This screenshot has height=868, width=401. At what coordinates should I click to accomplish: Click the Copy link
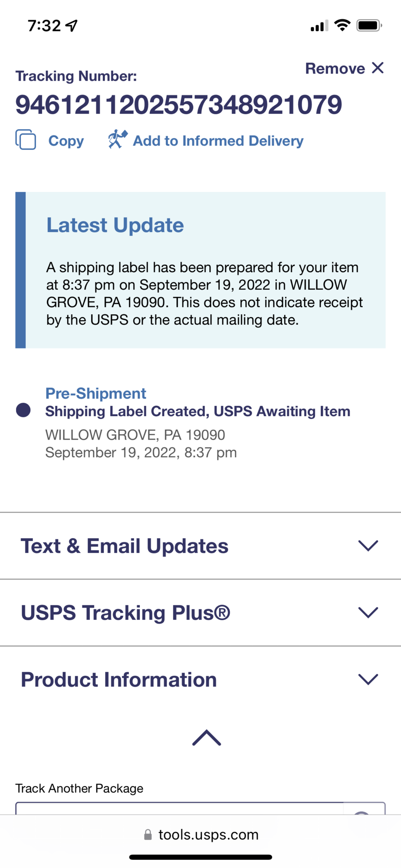pyautogui.click(x=66, y=141)
